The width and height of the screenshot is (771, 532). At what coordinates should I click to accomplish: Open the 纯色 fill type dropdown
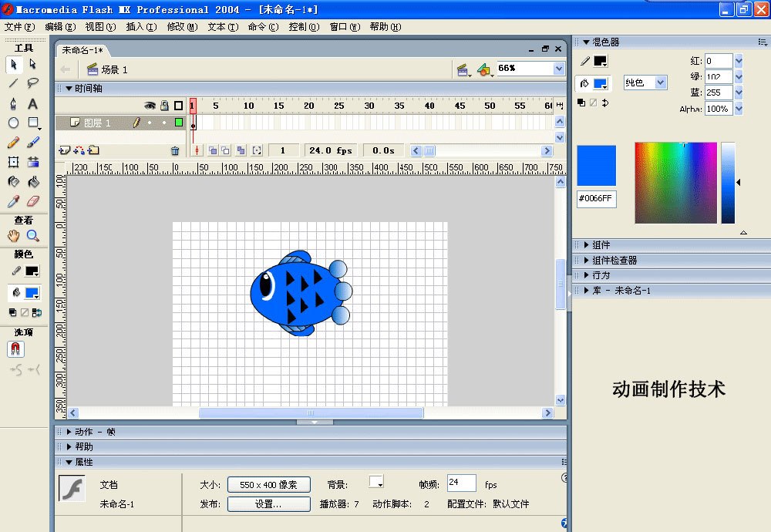[645, 82]
